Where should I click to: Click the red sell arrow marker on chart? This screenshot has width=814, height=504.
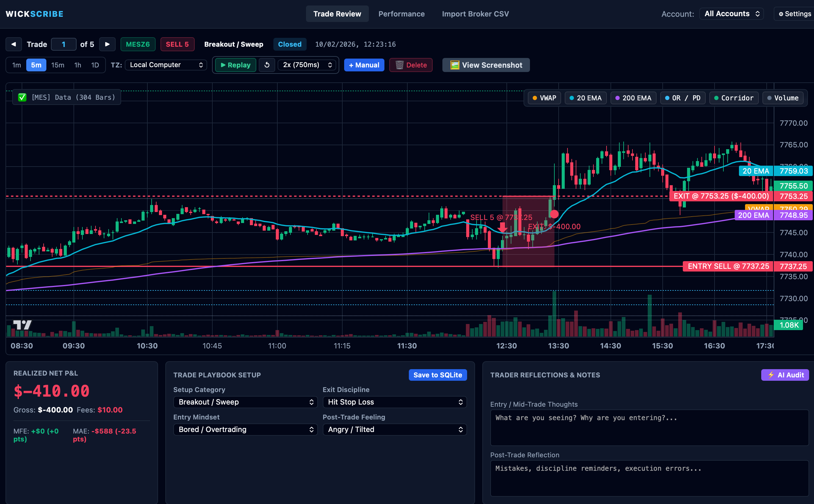[502, 228]
